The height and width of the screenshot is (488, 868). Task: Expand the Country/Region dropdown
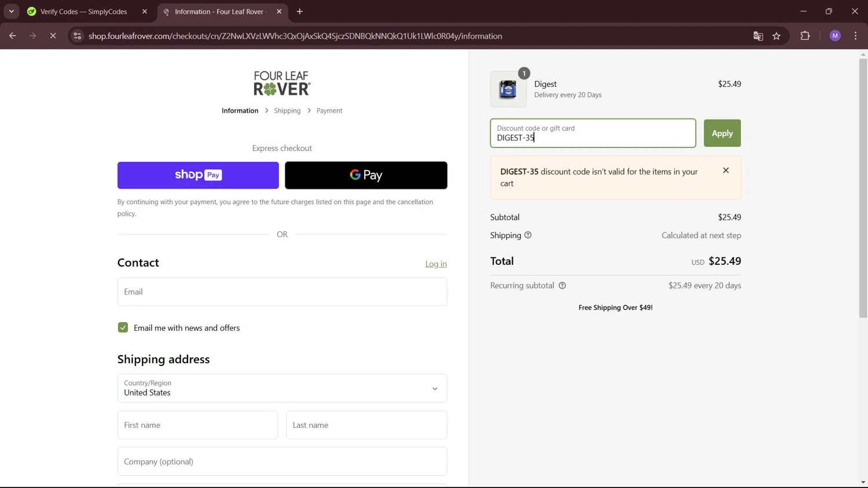282,388
